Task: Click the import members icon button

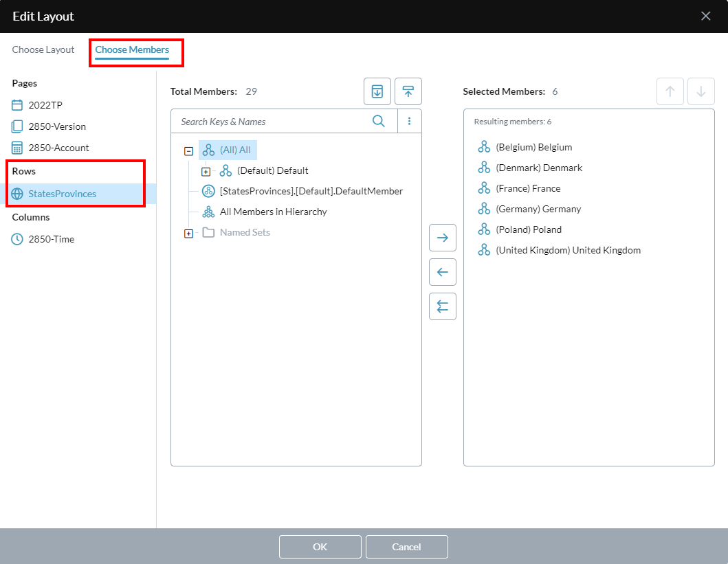Action: pyautogui.click(x=377, y=91)
